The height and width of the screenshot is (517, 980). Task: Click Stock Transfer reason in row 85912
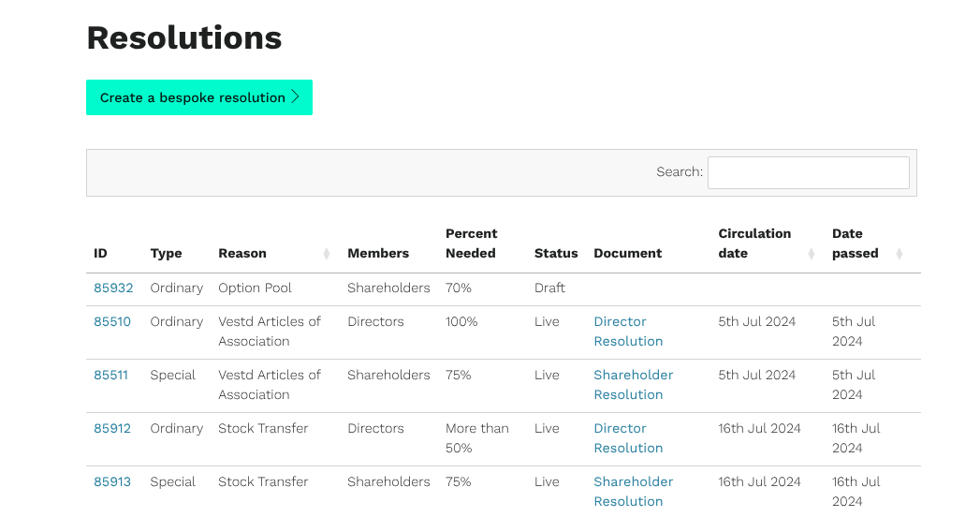coord(263,429)
